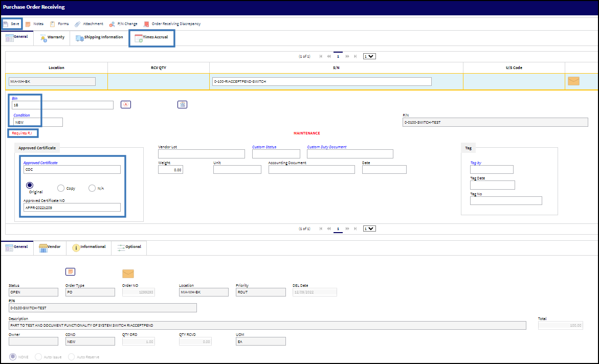
Task: Click the Tag Date input field
Action: click(x=493, y=185)
